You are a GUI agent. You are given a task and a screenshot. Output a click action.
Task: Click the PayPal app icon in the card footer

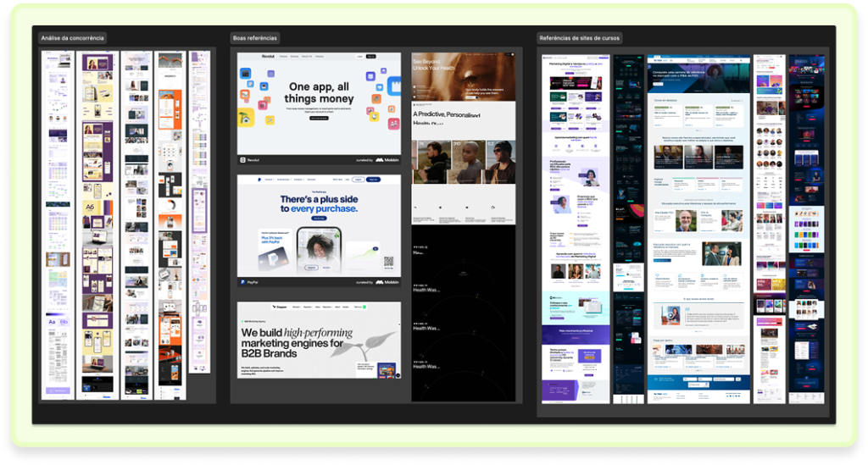pos(242,282)
